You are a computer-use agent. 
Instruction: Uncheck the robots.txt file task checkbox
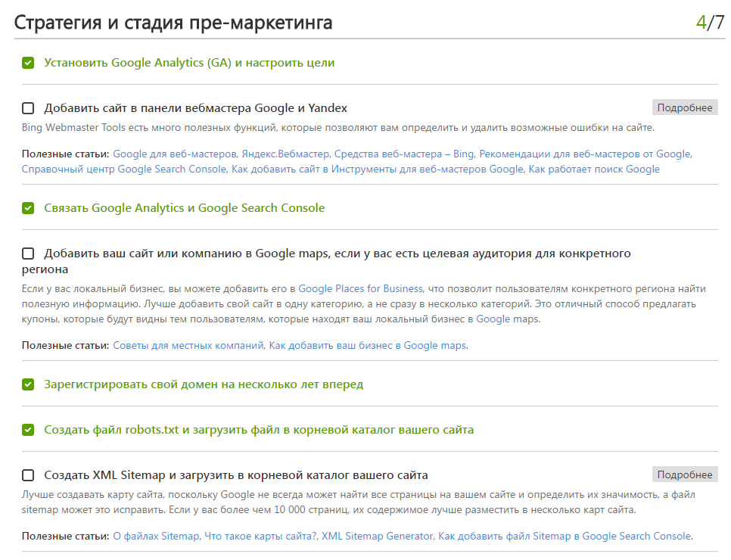tap(28, 429)
